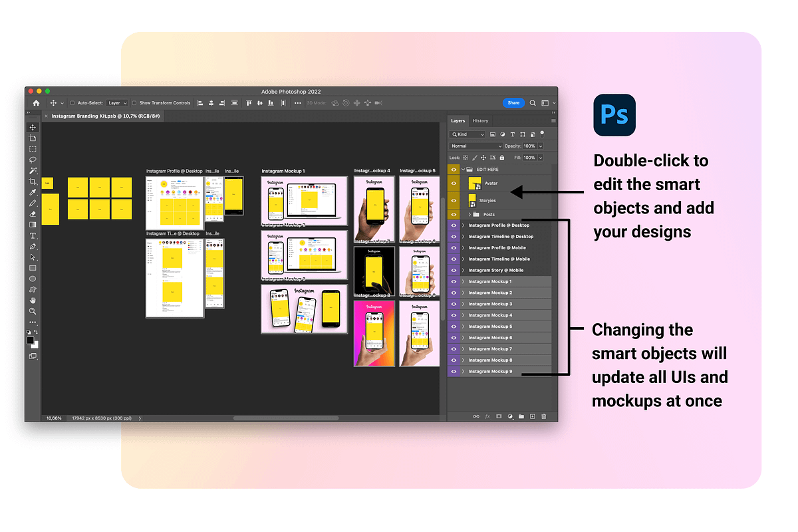The width and height of the screenshot is (798, 532).
Task: Hide Instagram Story @ Mobile artboard
Action: click(x=454, y=270)
